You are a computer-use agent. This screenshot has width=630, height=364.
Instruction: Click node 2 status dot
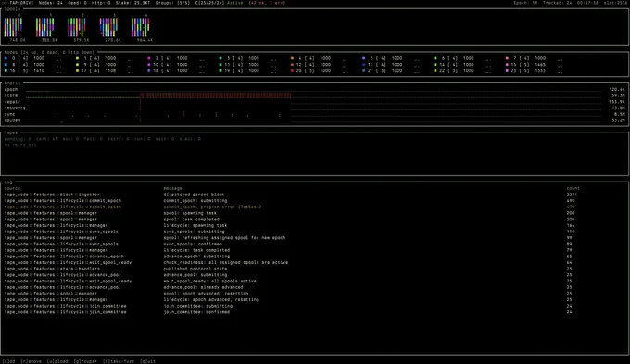[149, 58]
